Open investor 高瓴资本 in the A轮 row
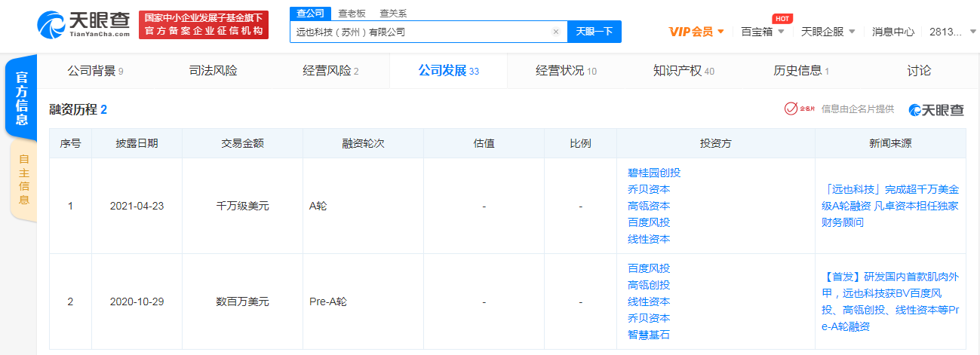980x355 pixels. (x=648, y=206)
